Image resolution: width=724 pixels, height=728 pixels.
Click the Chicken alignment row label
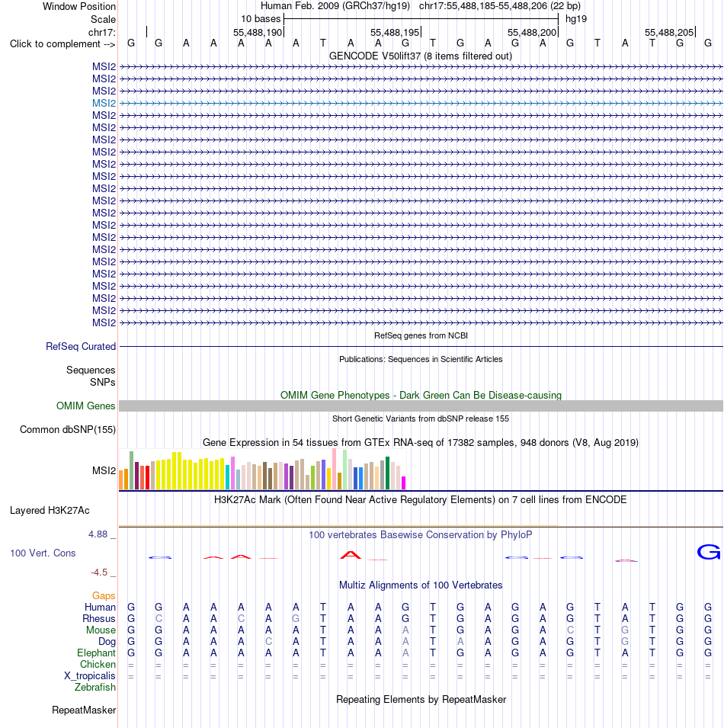tap(98, 665)
